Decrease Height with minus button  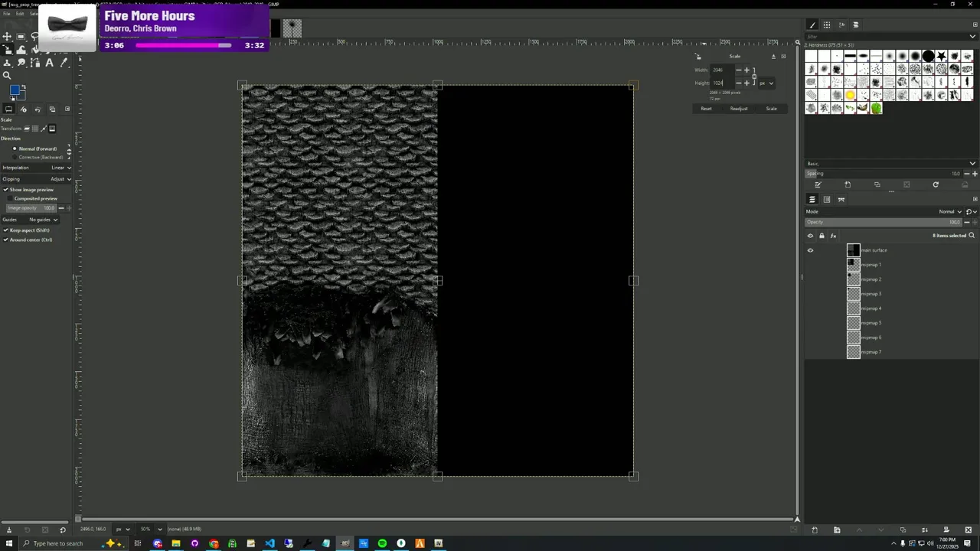(x=739, y=83)
